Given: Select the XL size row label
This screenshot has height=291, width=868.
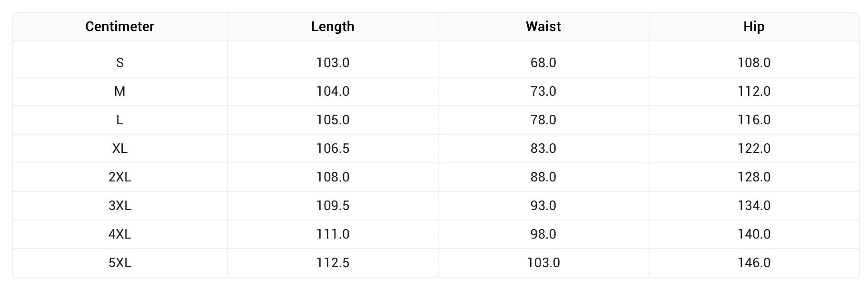Looking at the screenshot, I should (x=119, y=149).
